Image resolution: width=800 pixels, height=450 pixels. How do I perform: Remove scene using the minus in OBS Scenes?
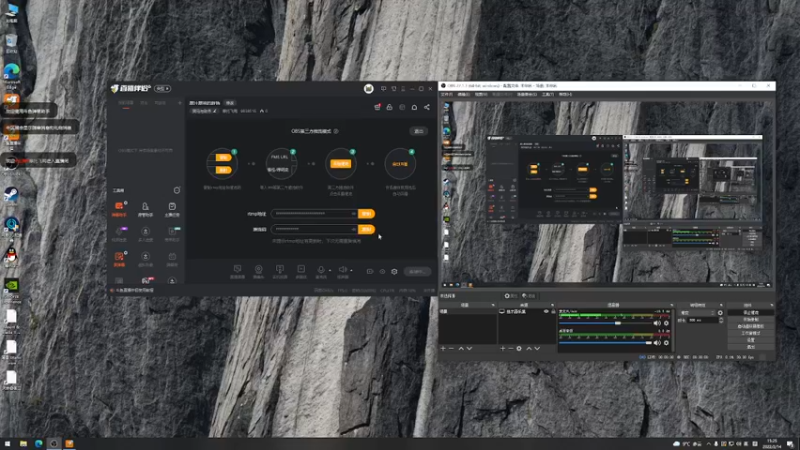451,348
